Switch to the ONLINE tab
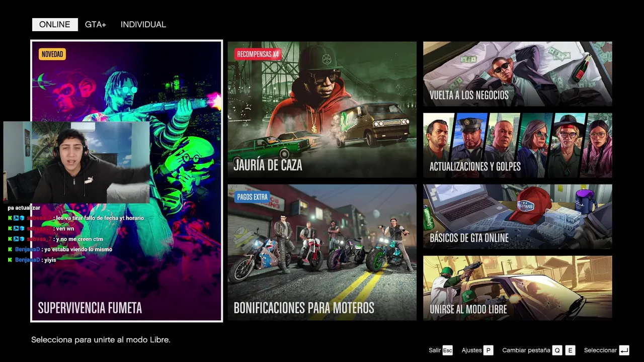644x362 pixels. click(55, 24)
